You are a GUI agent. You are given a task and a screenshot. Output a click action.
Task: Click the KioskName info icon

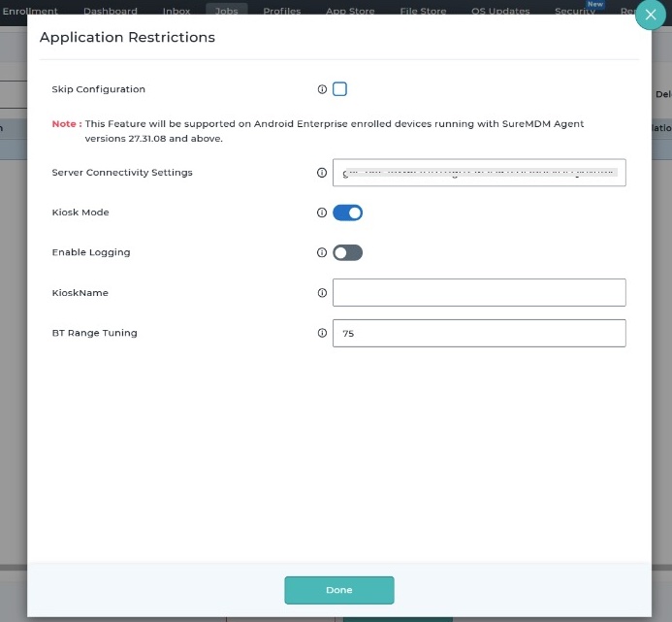322,292
